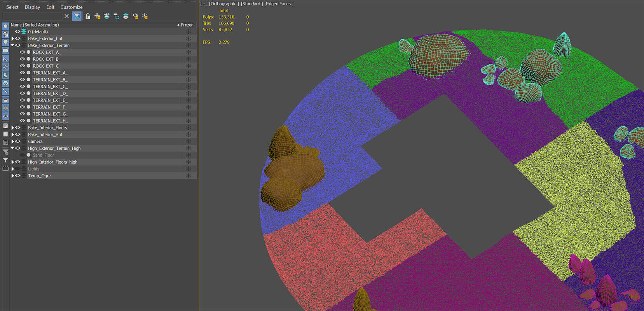Viewport: 644px width, 311px height.
Task: Sort by the Name column header
Action: pyautogui.click(x=35, y=24)
